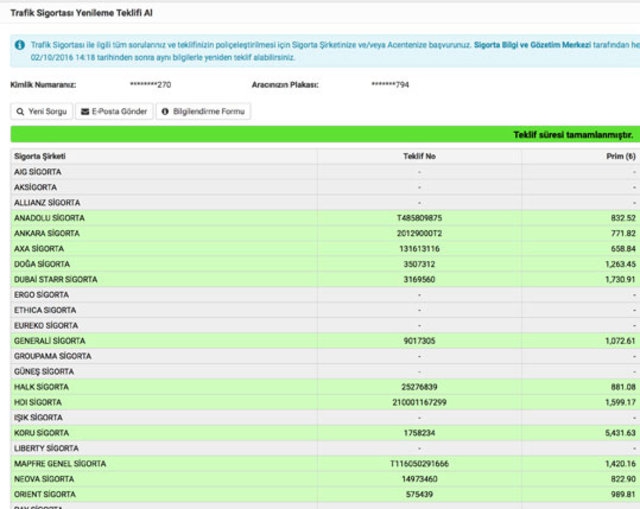Click the premium value 5,431.63
The image size is (640, 509).
coord(620,433)
